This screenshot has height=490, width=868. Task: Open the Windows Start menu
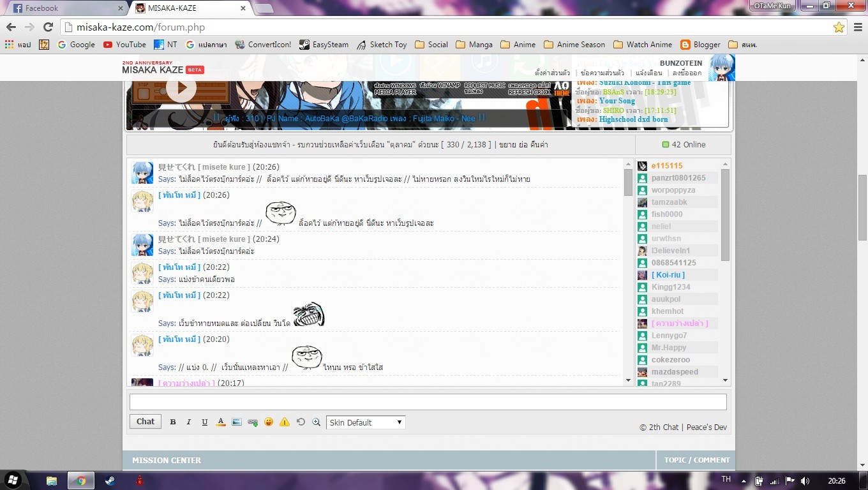[13, 480]
